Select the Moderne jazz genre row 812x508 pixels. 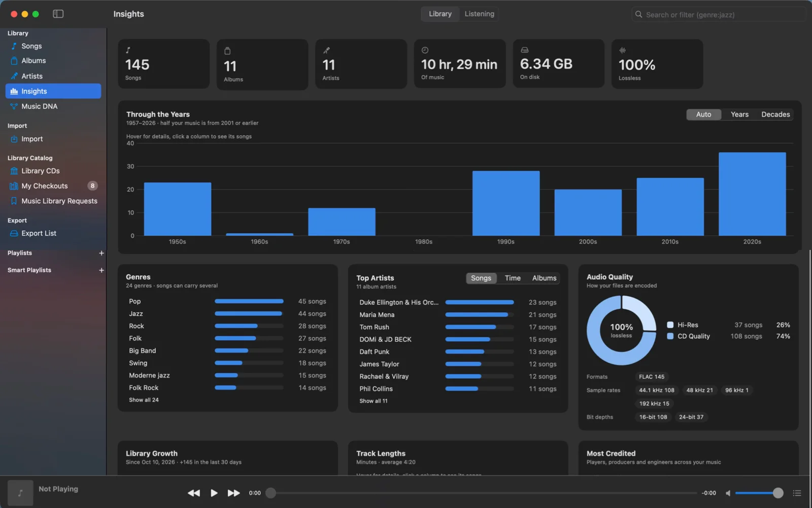(227, 375)
